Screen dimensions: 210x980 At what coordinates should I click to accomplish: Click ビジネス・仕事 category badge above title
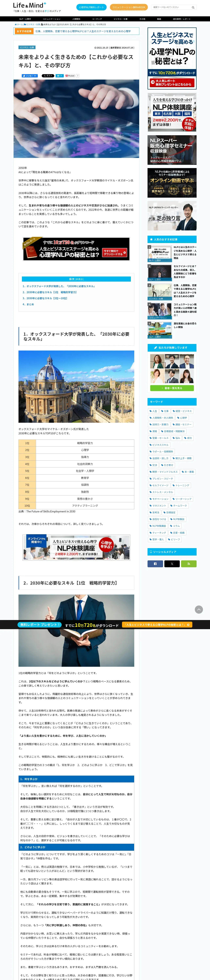(27, 48)
